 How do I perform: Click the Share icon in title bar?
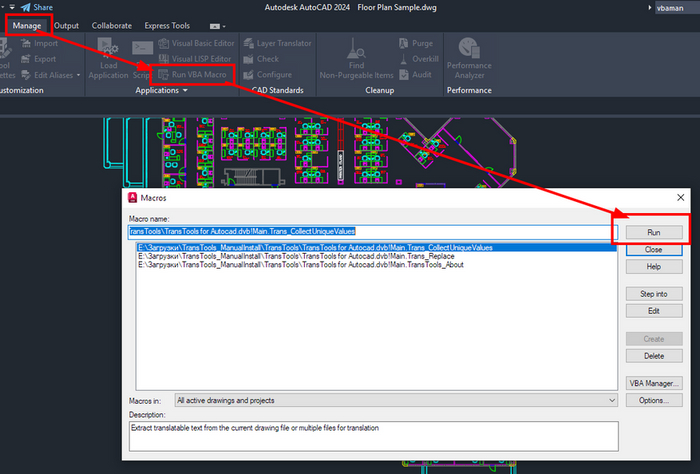(x=25, y=7)
